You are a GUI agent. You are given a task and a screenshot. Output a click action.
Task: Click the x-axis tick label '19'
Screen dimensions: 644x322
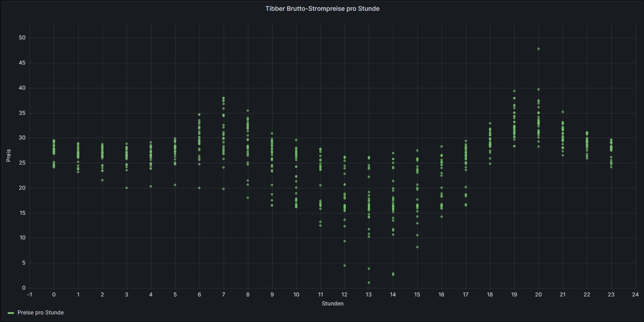point(514,295)
